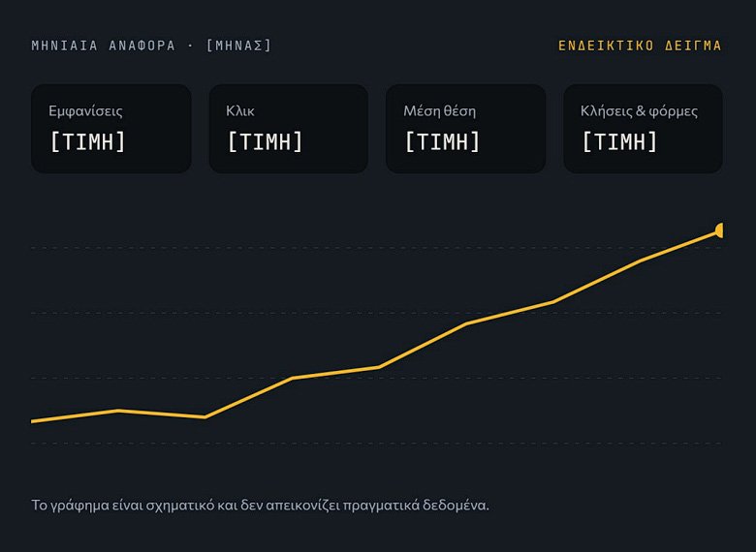The width and height of the screenshot is (756, 552).
Task: Click the Εμφανίσεις metric card
Action: coord(111,129)
